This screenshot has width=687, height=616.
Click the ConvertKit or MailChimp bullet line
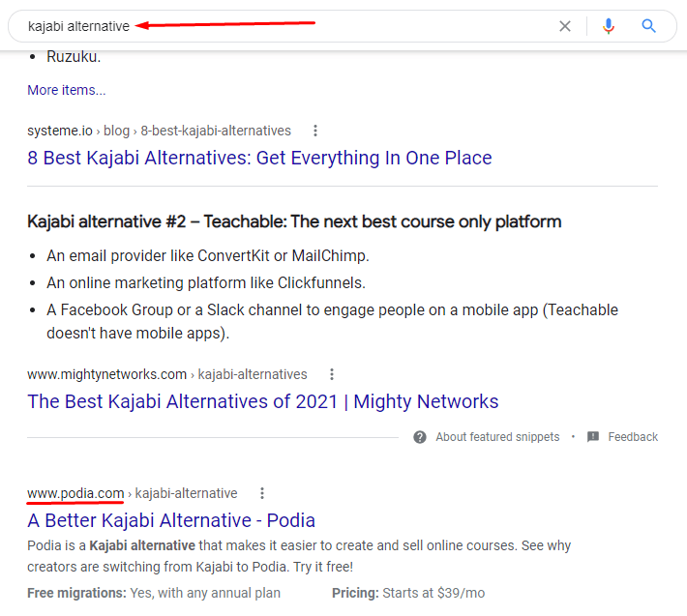[208, 255]
